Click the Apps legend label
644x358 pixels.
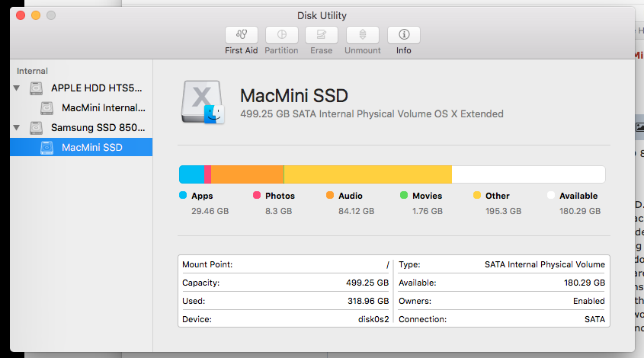pos(202,197)
